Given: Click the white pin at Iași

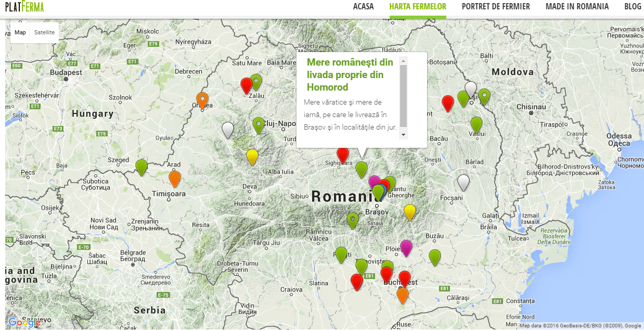Looking at the screenshot, I should point(471,90).
